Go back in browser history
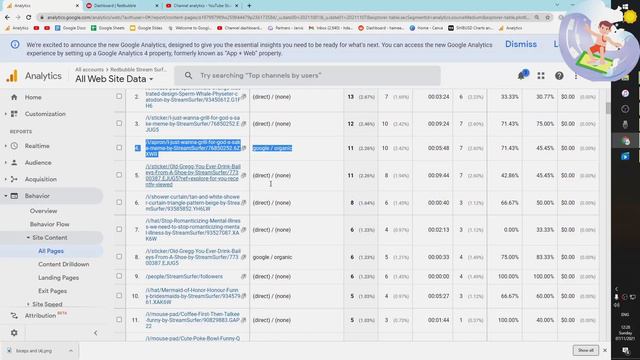Image resolution: width=640 pixels, height=360 pixels. coord(7,18)
